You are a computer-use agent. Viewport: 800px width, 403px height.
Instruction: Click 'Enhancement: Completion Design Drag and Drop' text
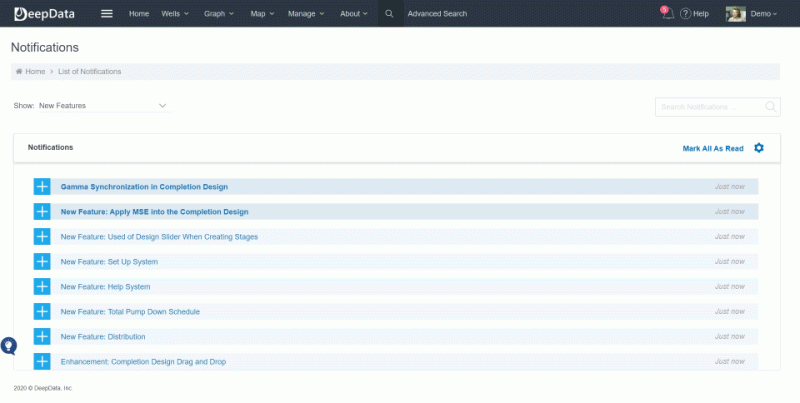(x=143, y=362)
